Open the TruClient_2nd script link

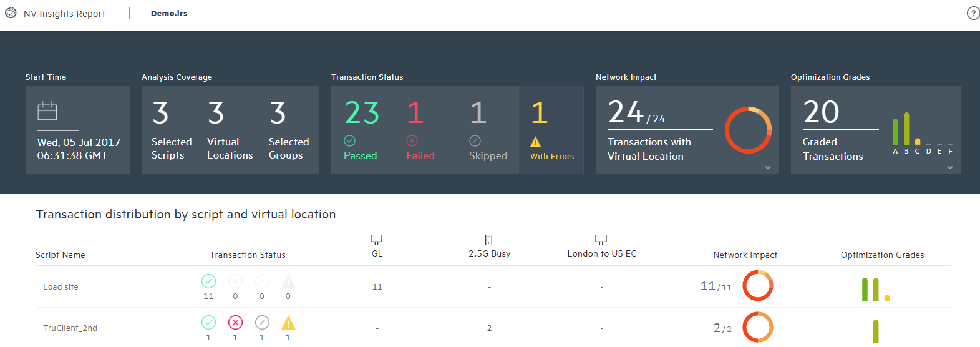(70, 328)
